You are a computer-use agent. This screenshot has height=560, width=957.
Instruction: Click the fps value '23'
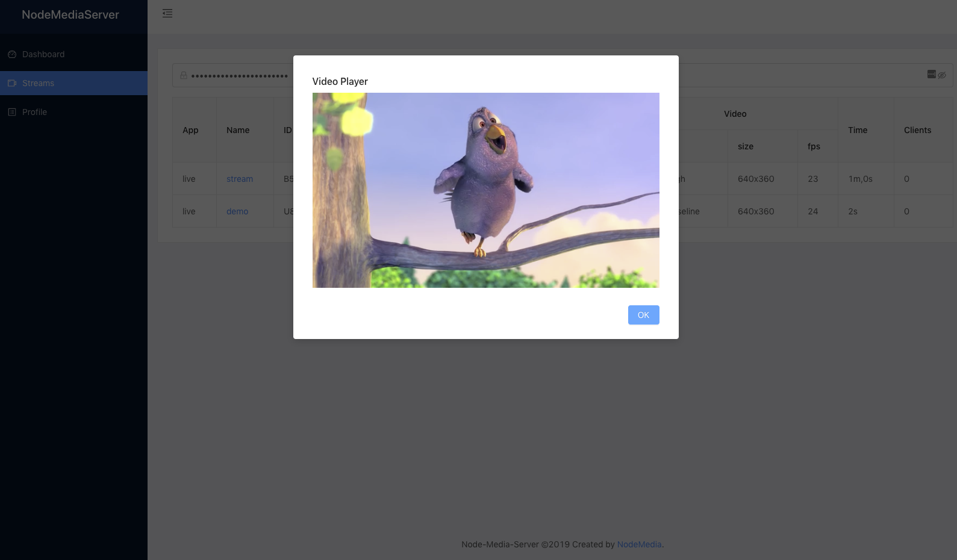pos(813,179)
